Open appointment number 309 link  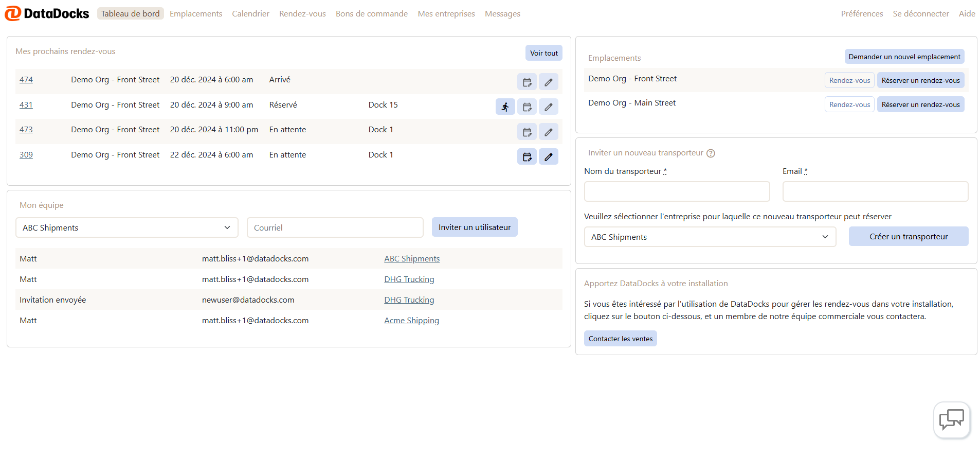pos(26,154)
